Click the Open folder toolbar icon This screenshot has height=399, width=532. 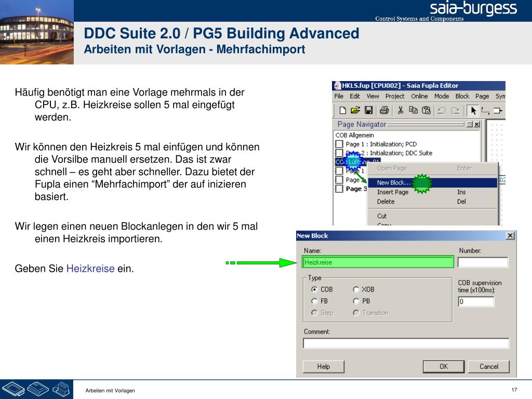pos(355,110)
